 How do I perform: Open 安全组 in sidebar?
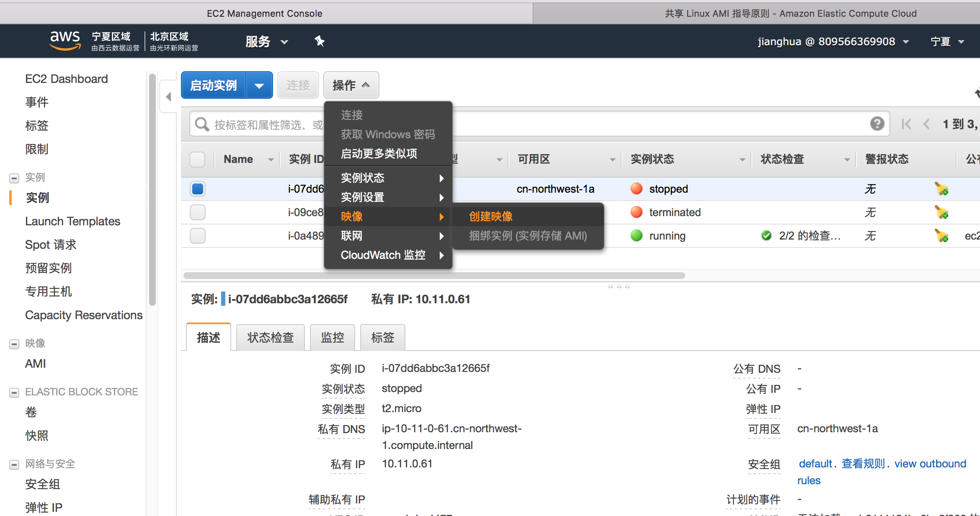(x=43, y=484)
